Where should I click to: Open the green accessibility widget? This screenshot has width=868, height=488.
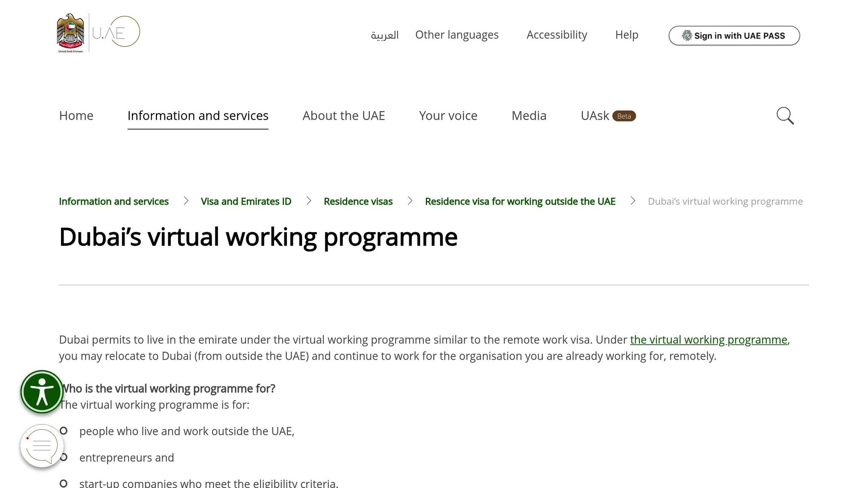[41, 391]
